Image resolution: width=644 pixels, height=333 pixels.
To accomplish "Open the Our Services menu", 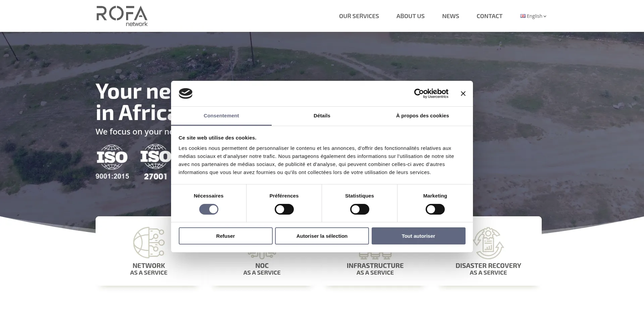I will [x=359, y=16].
